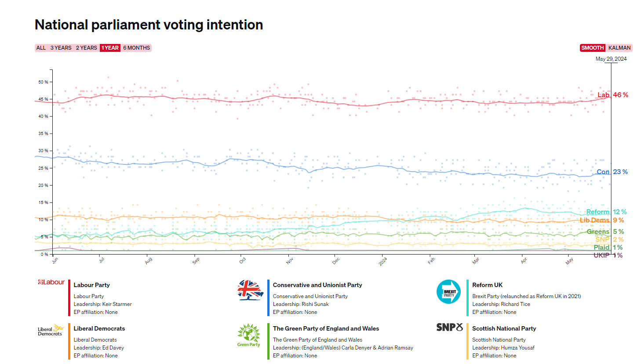Enable SMOOTH trend line mode

click(592, 48)
